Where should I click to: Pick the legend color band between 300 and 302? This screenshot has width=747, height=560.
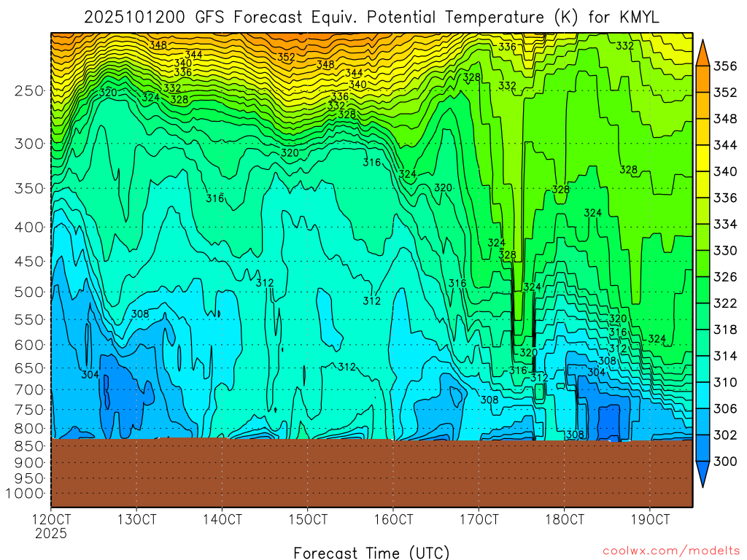coord(703,448)
